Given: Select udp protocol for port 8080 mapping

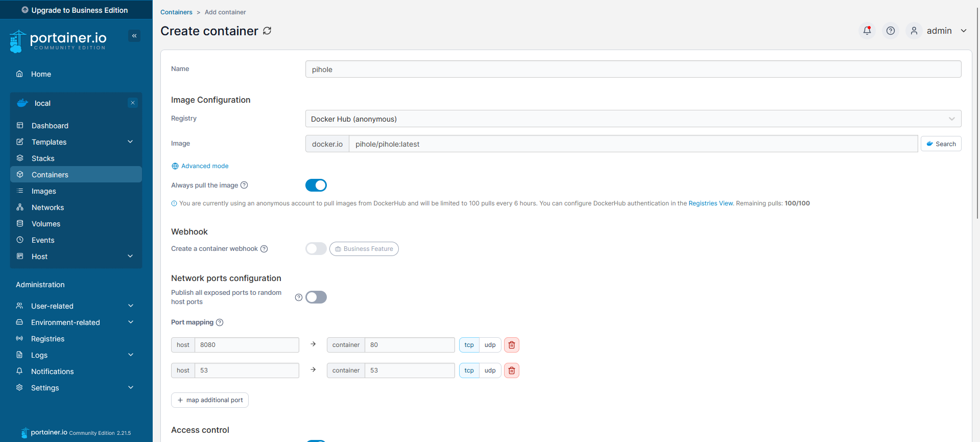Looking at the screenshot, I should (x=490, y=345).
